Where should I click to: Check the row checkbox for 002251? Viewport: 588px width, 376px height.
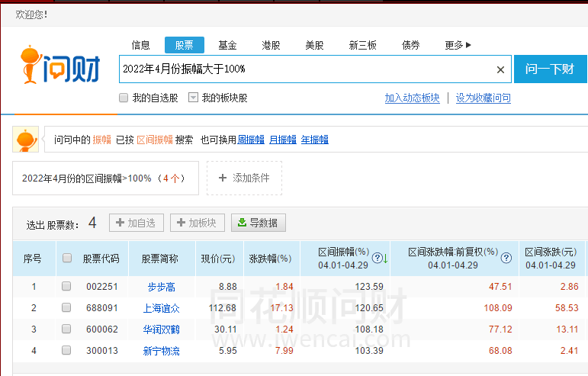coord(66,287)
